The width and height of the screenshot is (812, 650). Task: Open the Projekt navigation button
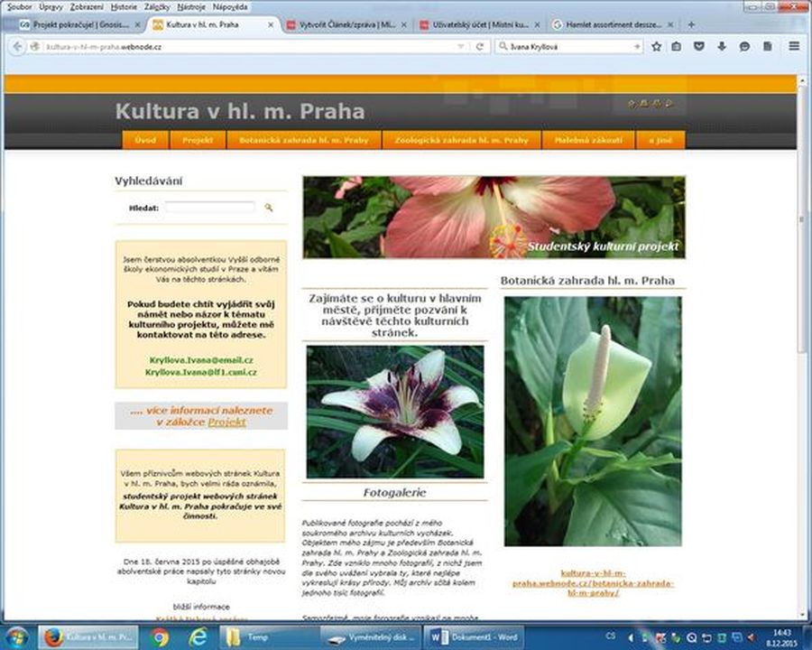[198, 140]
